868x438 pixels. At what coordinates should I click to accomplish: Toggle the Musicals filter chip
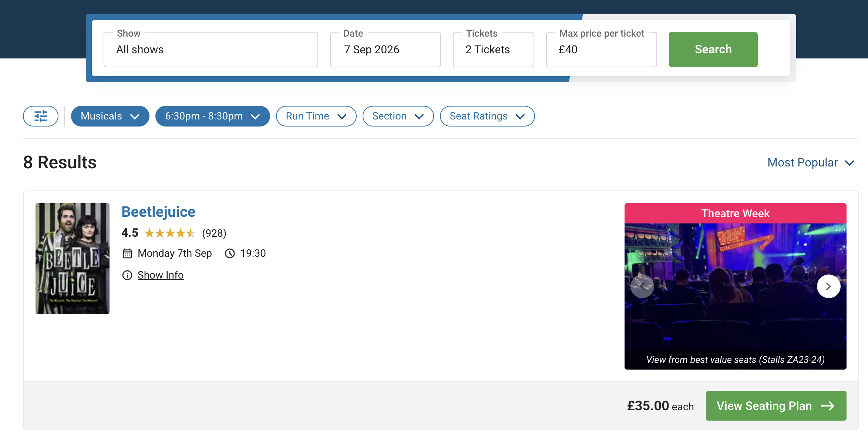[110, 116]
